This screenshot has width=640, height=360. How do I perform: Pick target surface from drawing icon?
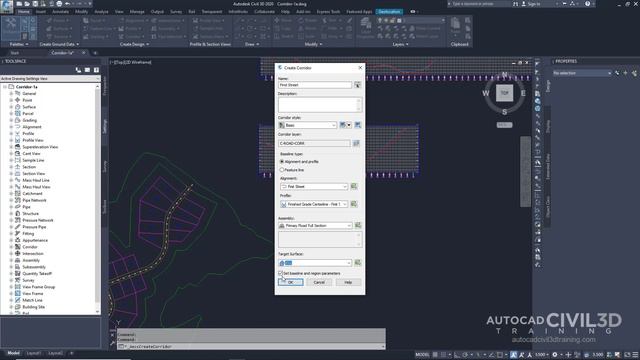(x=358, y=263)
